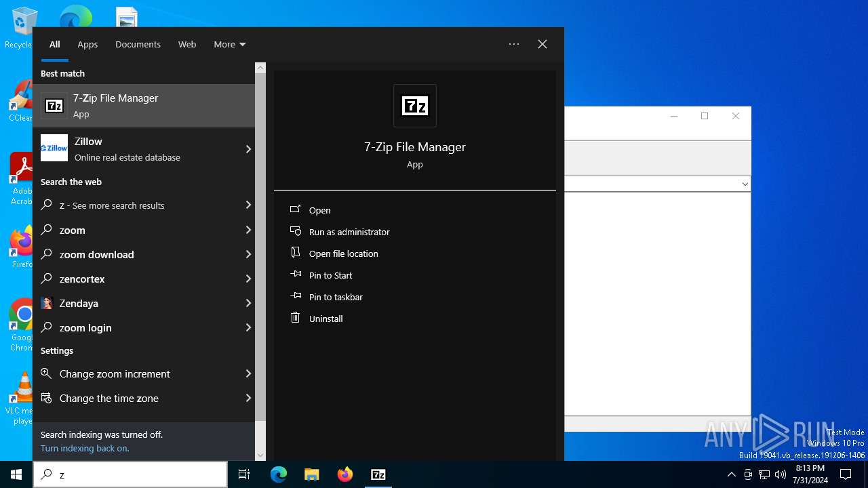
Task: Click the results list scrollbar up arrow
Action: tap(260, 68)
